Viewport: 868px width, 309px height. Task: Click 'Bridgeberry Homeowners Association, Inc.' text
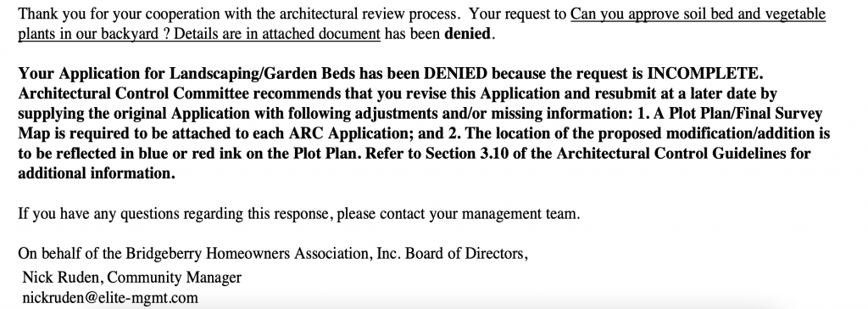tap(264, 254)
